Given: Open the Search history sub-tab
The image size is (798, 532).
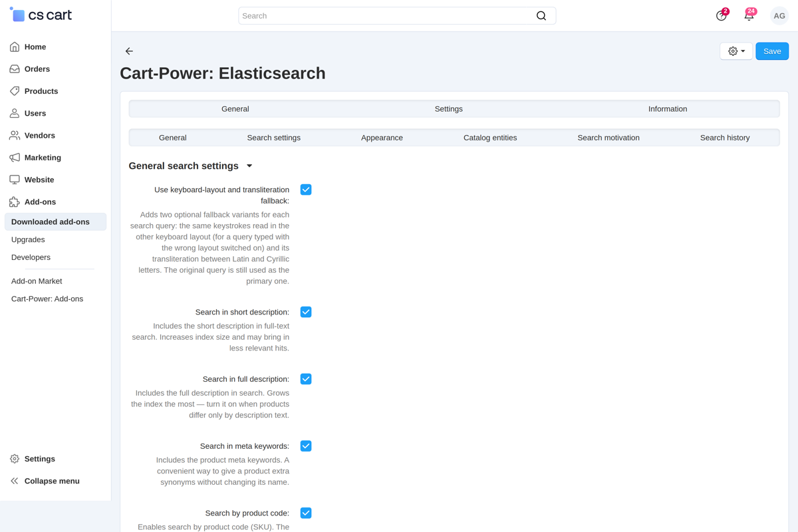Looking at the screenshot, I should [725, 138].
